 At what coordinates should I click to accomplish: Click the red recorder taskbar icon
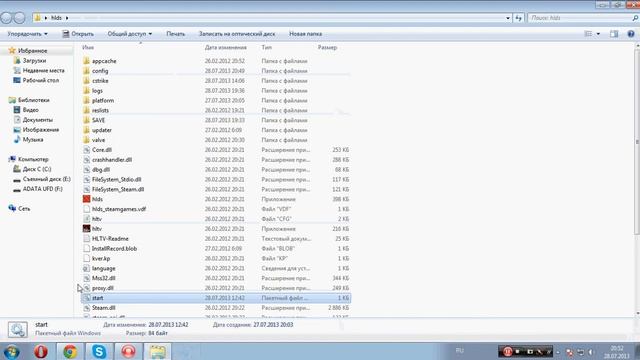pyautogui.click(x=128, y=351)
